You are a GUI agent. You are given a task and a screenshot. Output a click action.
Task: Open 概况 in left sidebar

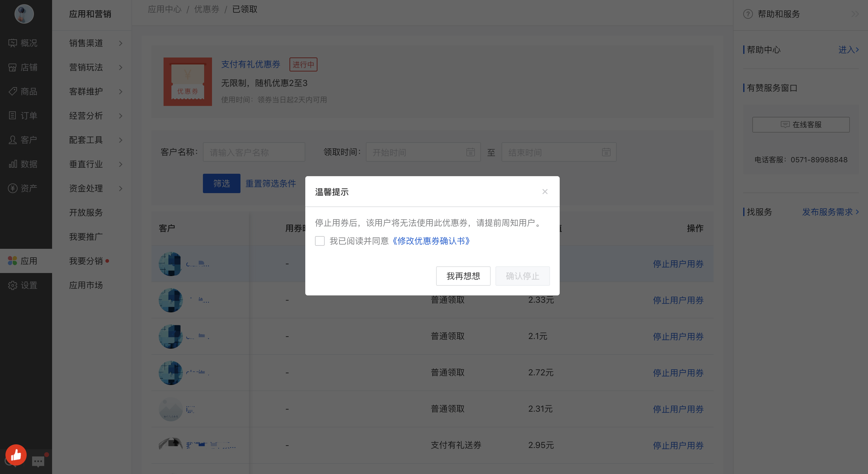pos(23,43)
